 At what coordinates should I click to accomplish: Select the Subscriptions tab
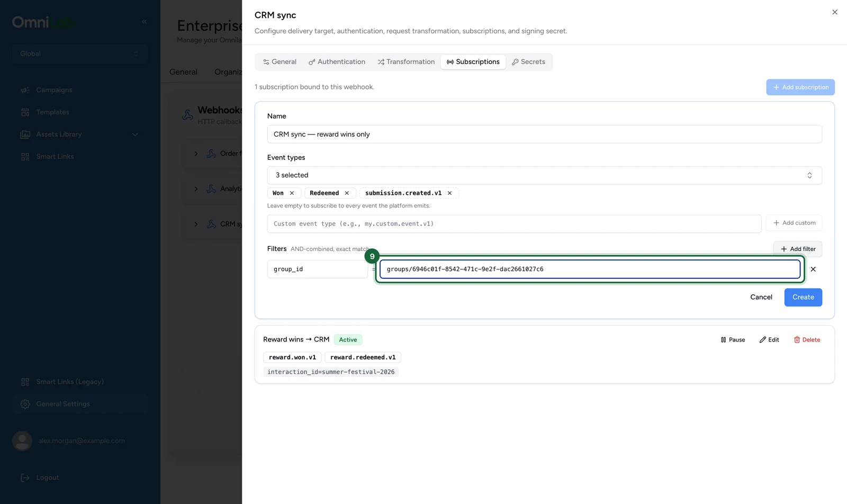pyautogui.click(x=473, y=62)
